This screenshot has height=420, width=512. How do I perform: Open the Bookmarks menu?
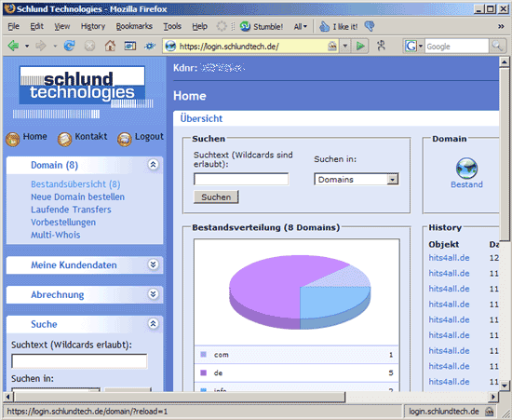click(134, 26)
